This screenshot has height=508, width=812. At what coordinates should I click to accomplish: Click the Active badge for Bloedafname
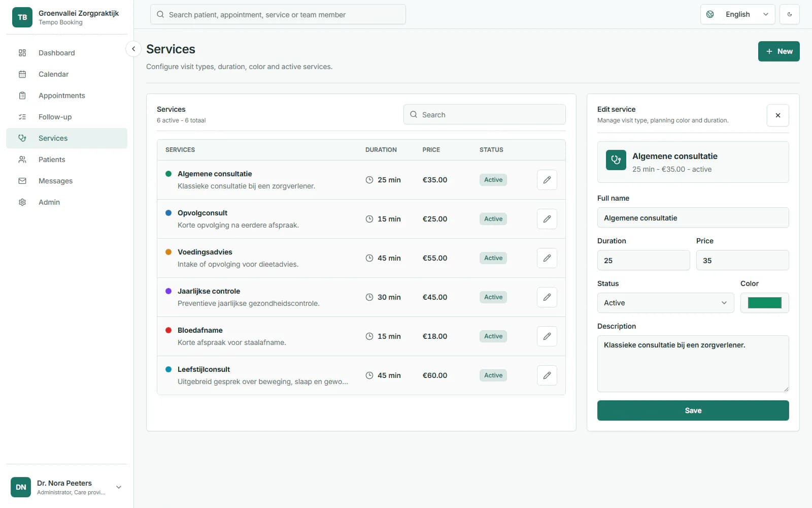(x=493, y=336)
